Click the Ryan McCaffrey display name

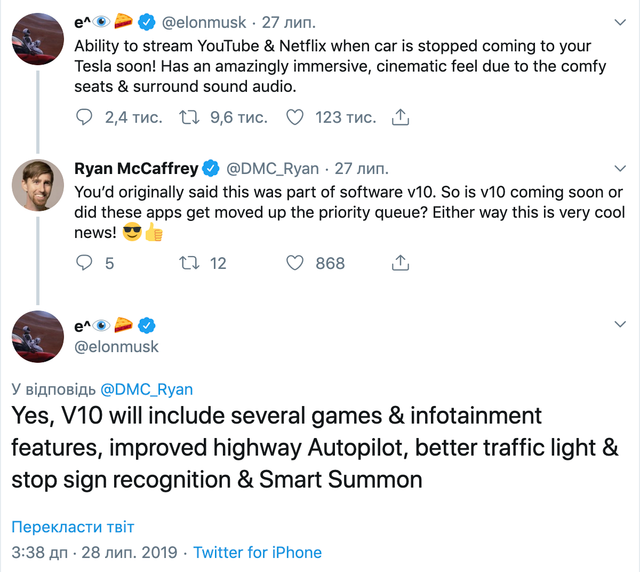point(136,168)
